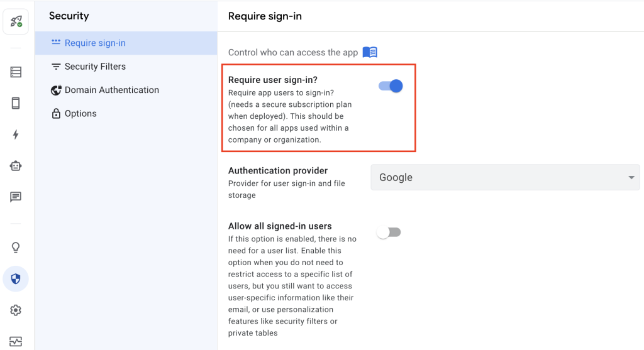Open the security Options section
This screenshot has height=350, width=644.
coord(80,114)
